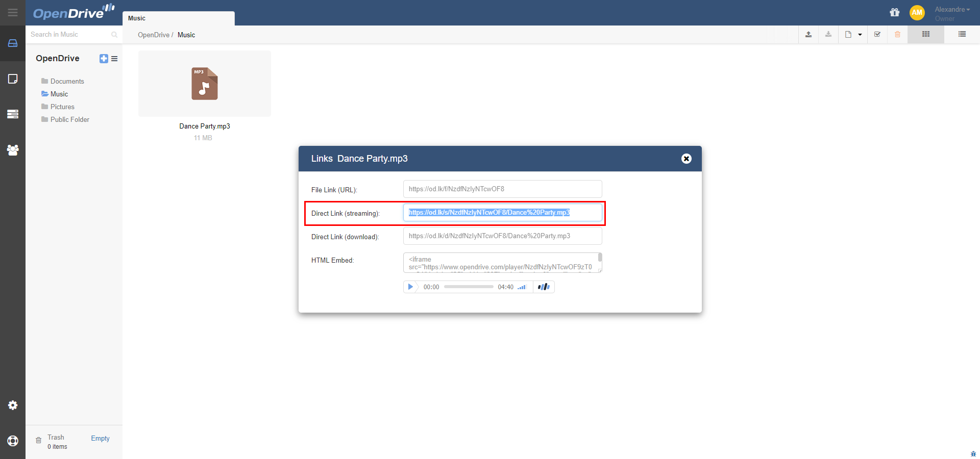Click the upload icon in the toolbar
The width and height of the screenshot is (980, 459).
pyautogui.click(x=808, y=35)
